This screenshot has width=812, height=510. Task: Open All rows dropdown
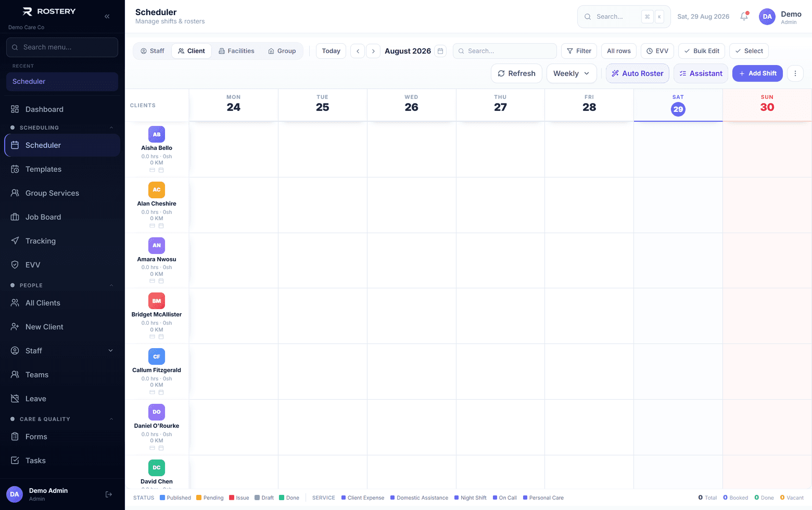pyautogui.click(x=618, y=51)
